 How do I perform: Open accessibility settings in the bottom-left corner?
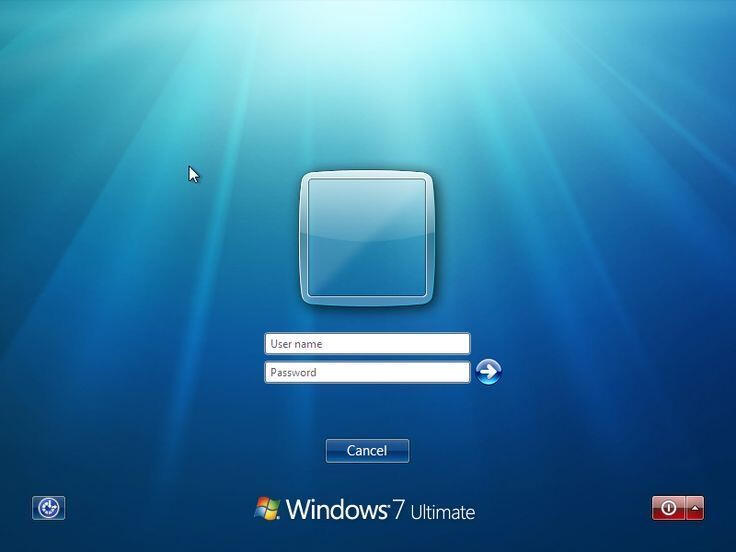[x=48, y=508]
